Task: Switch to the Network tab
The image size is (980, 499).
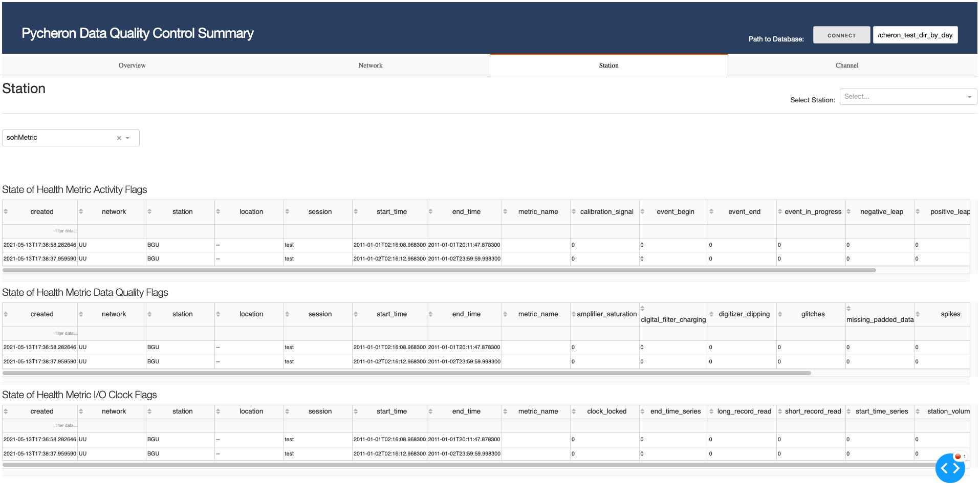Action: pyautogui.click(x=371, y=66)
